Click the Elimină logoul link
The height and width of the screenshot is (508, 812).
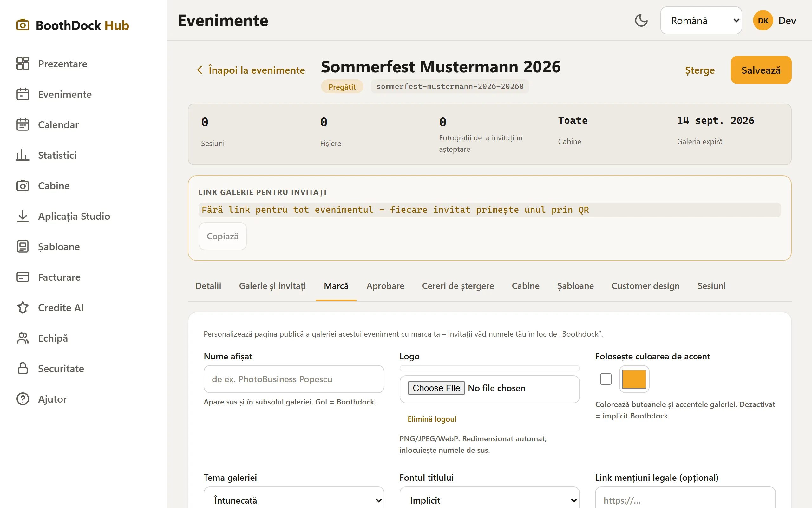[x=432, y=419]
